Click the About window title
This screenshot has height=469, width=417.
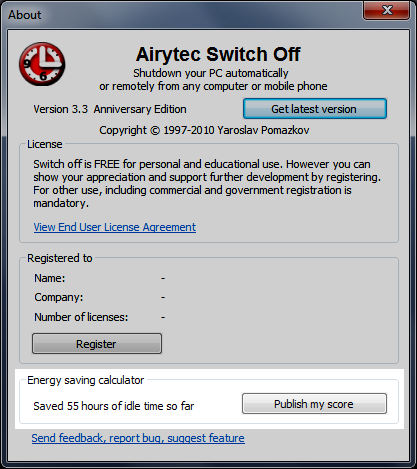click(25, 15)
